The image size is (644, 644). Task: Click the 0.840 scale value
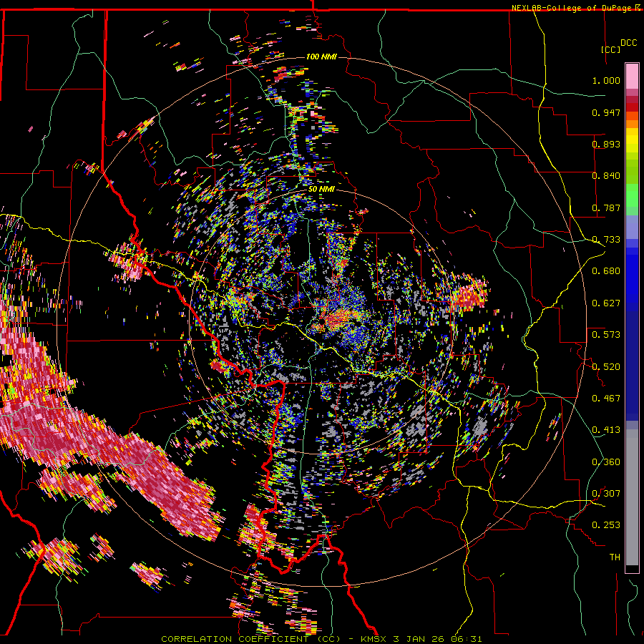pos(606,176)
